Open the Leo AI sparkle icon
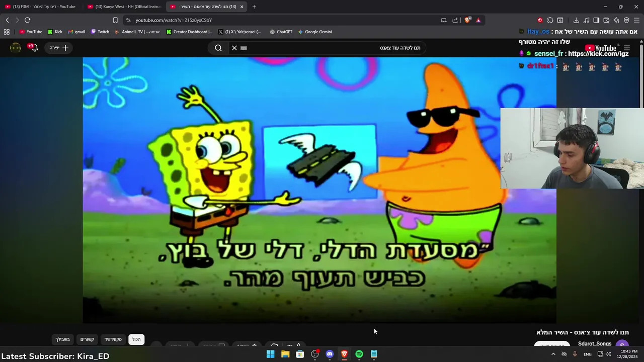Image resolution: width=644 pixels, height=362 pixels. pyautogui.click(x=616, y=20)
